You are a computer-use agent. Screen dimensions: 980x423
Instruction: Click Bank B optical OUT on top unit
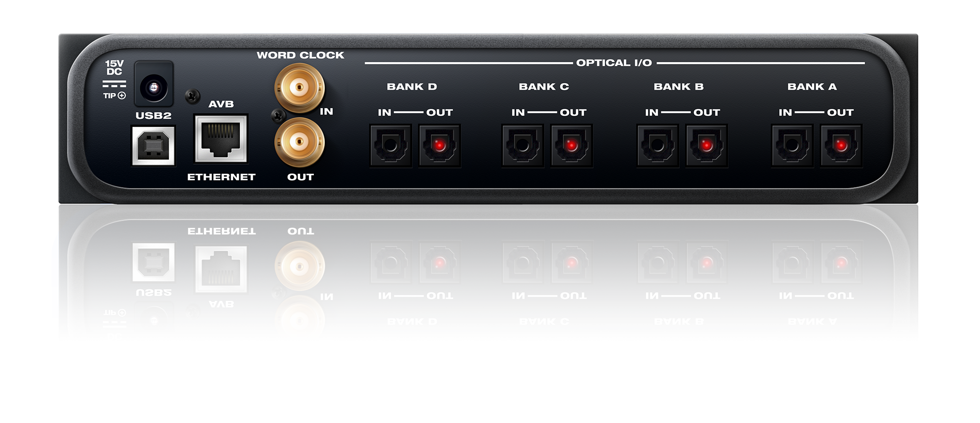[x=707, y=145]
